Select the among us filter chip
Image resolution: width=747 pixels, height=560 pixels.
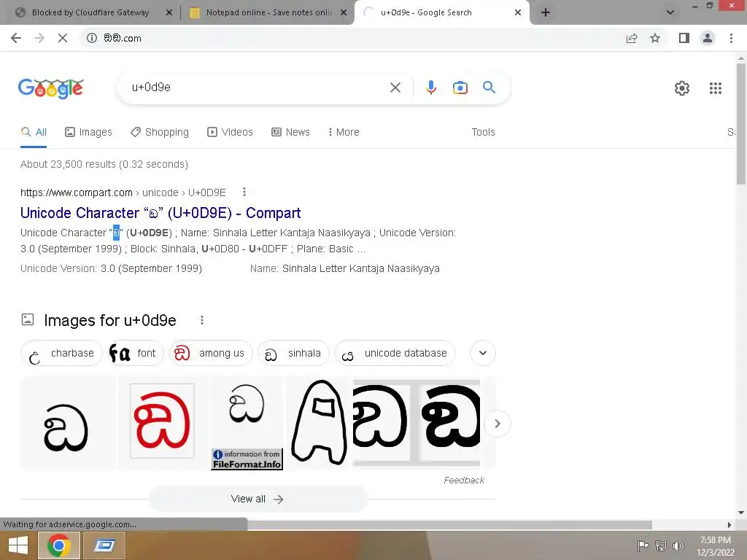click(210, 353)
